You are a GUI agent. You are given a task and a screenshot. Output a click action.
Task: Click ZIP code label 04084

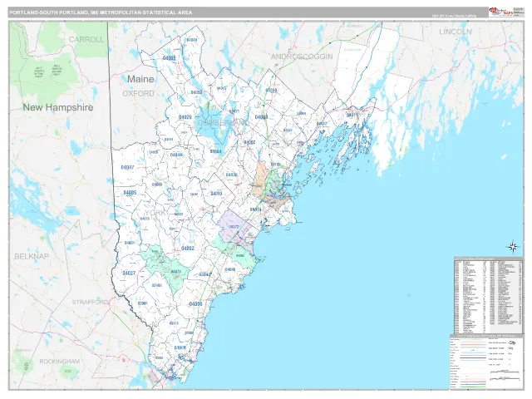216,151
